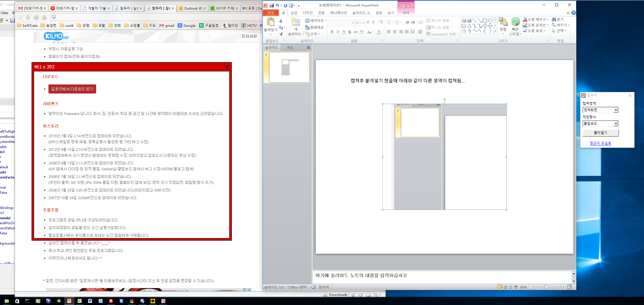Click the Find (찾기) binoculars icon
This screenshot has height=305, width=644.
[554, 19]
